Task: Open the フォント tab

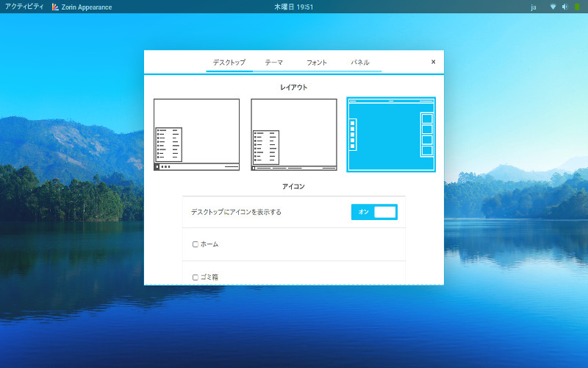Action: click(317, 63)
